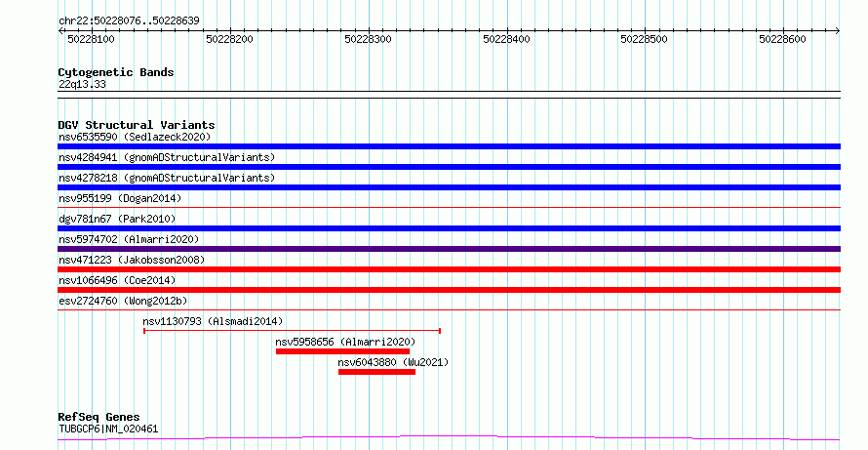Screen dimensions: 868x450
Task: Click the blue bar beneath nsv4278218
Action: tap(449, 187)
